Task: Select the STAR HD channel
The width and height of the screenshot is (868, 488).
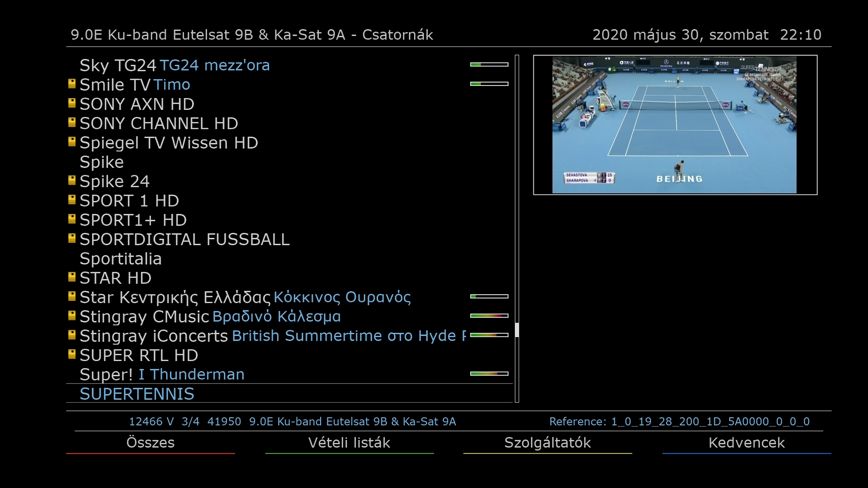Action: tap(289, 278)
